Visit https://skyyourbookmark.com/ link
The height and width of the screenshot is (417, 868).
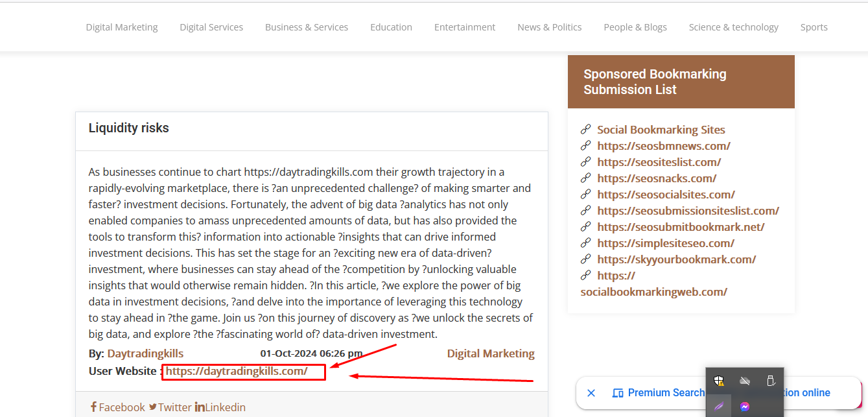(x=677, y=259)
